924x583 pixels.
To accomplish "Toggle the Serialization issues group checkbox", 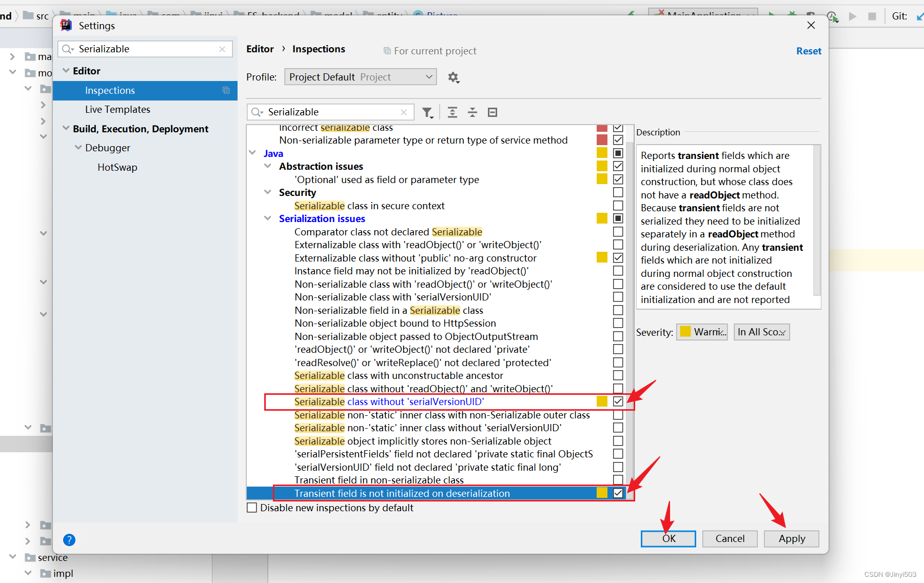I will click(618, 218).
